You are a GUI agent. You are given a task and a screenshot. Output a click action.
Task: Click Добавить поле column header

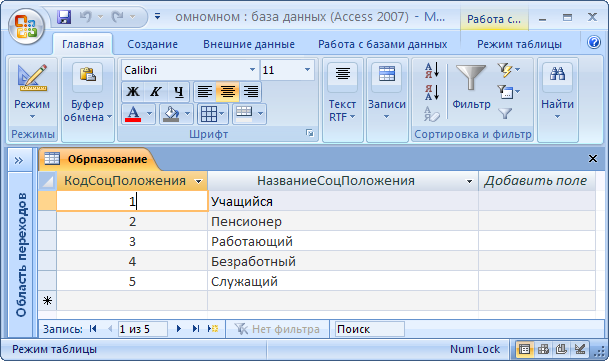tap(536, 181)
